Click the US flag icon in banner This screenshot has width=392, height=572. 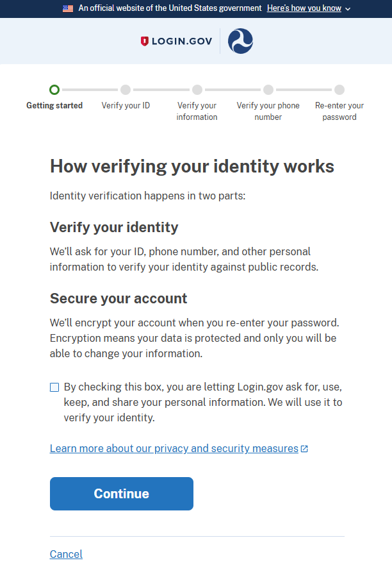(x=68, y=8)
